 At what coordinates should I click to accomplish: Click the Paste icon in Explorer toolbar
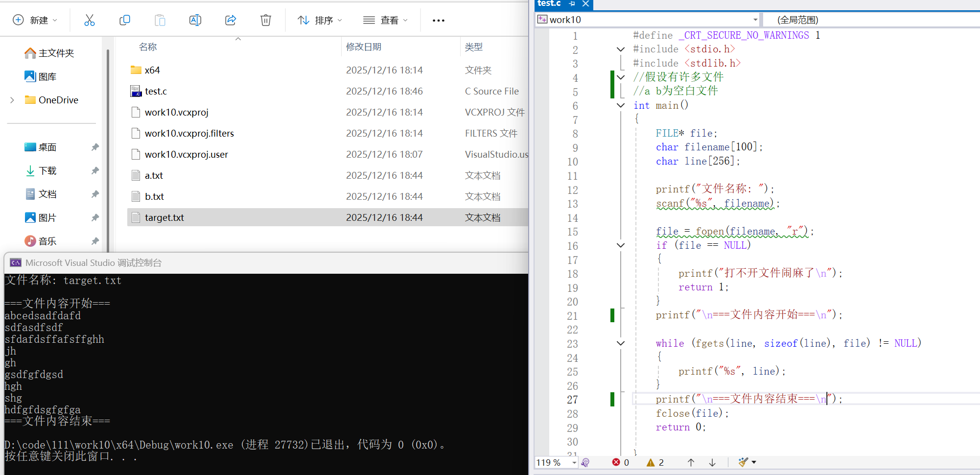160,20
